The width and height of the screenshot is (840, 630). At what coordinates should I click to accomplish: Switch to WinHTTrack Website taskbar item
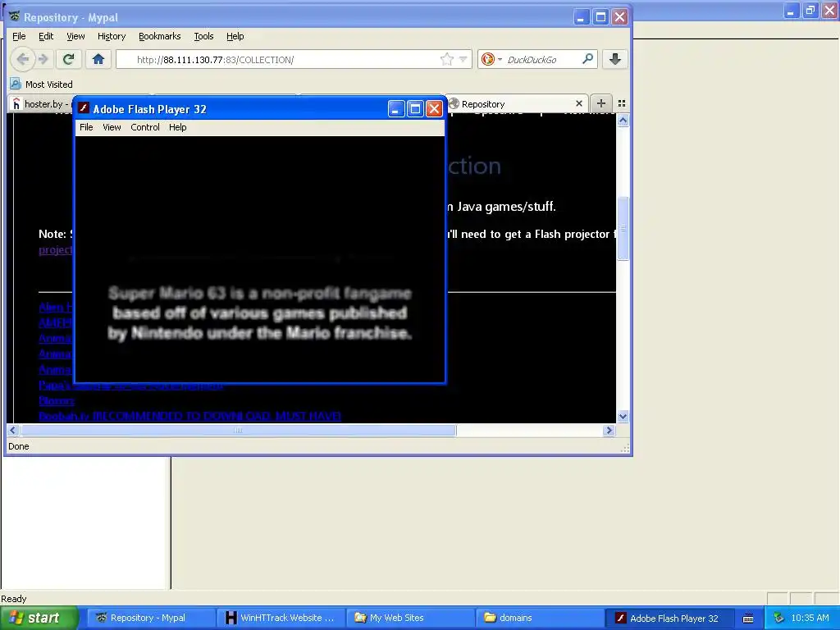[281, 618]
